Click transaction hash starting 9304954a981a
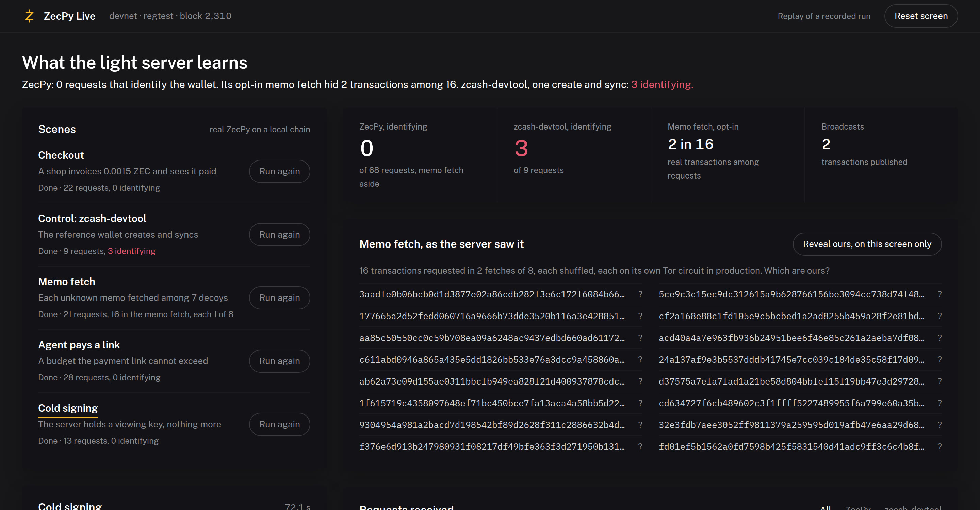The width and height of the screenshot is (980, 510). [492, 425]
